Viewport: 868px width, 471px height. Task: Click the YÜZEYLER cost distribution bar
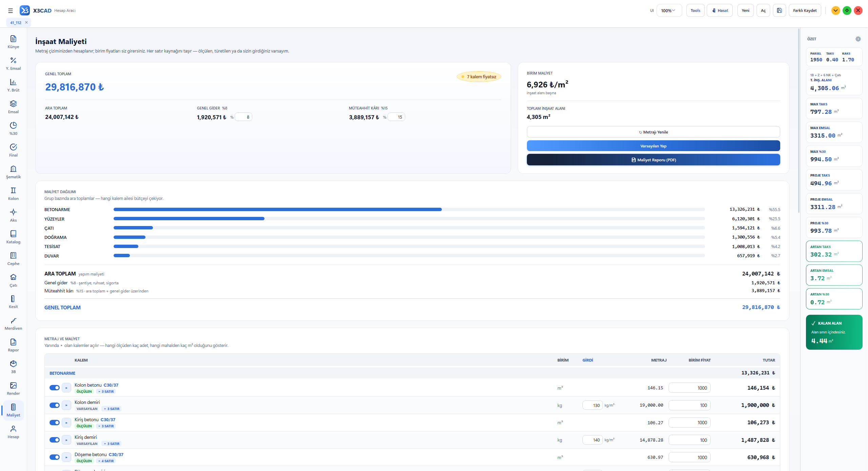(x=409, y=219)
